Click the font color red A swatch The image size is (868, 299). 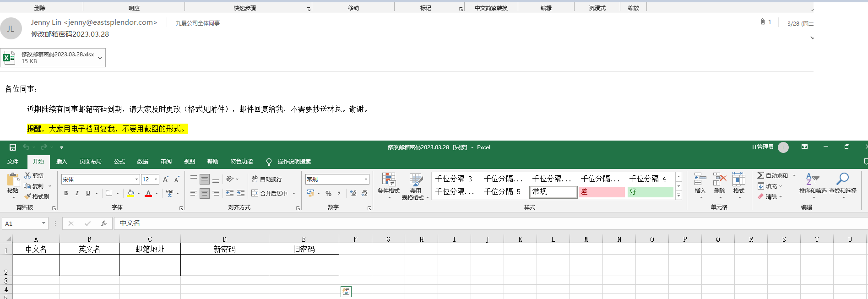click(x=148, y=193)
